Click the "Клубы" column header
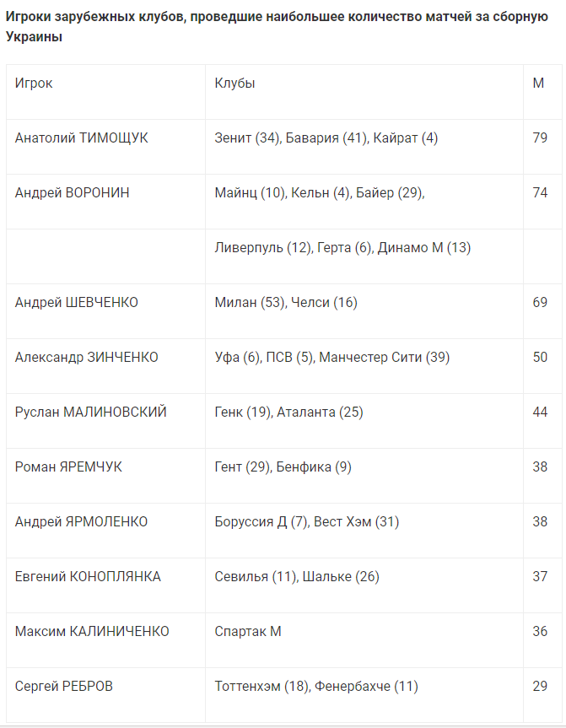Viewport: 566px width, 728px height. coord(234,84)
